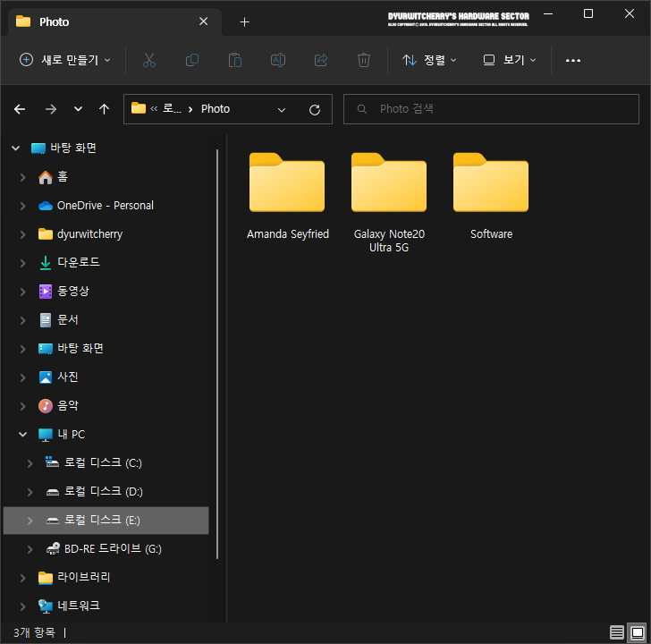Switch to details view in status bar
651x644 pixels.
[616, 632]
